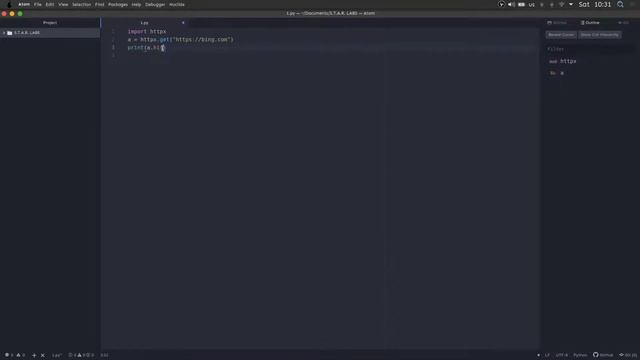The image size is (640, 360).
Task: Click the plus icon in status bar
Action: coord(34,355)
